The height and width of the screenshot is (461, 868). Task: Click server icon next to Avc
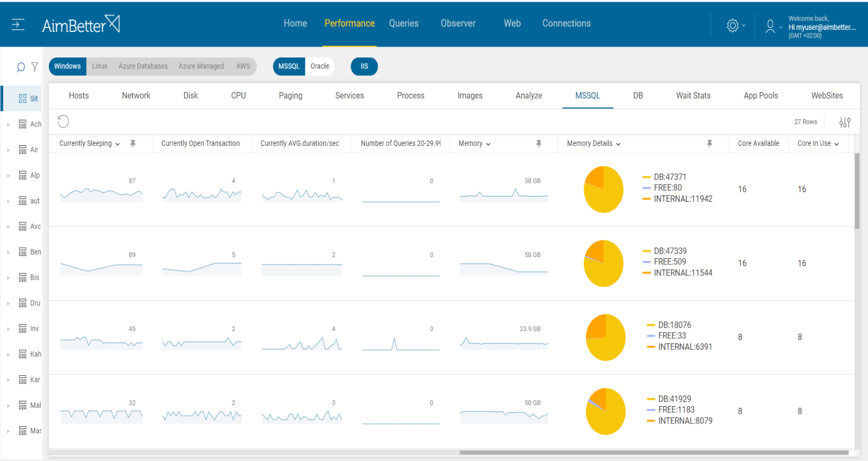[x=22, y=226]
